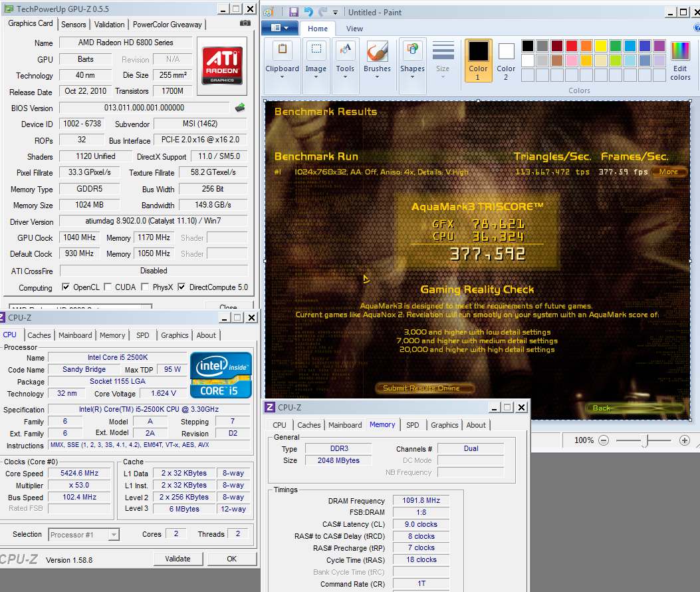
Task: Open the About tab in left CPU-Z window
Action: click(206, 335)
